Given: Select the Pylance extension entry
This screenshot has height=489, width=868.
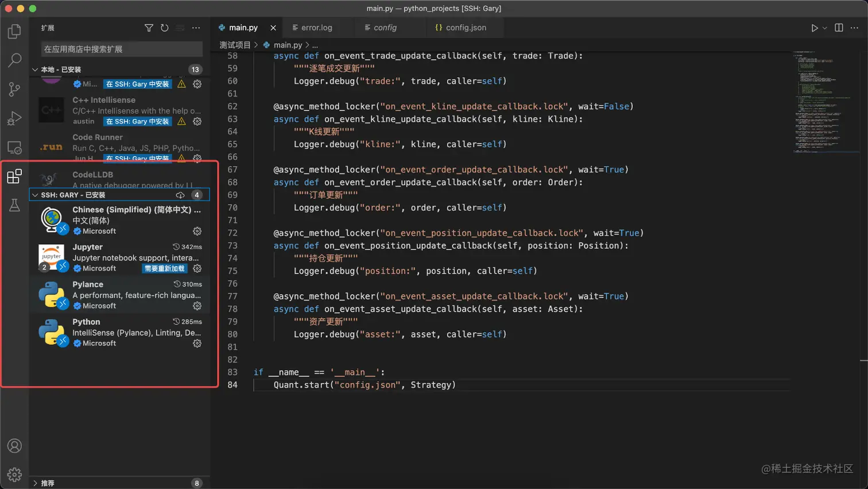Looking at the screenshot, I should point(119,295).
